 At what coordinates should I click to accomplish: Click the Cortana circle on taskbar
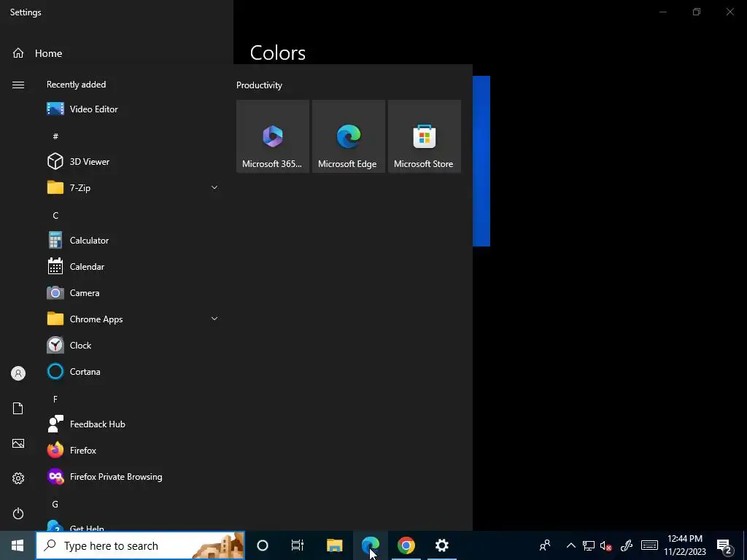pos(263,545)
